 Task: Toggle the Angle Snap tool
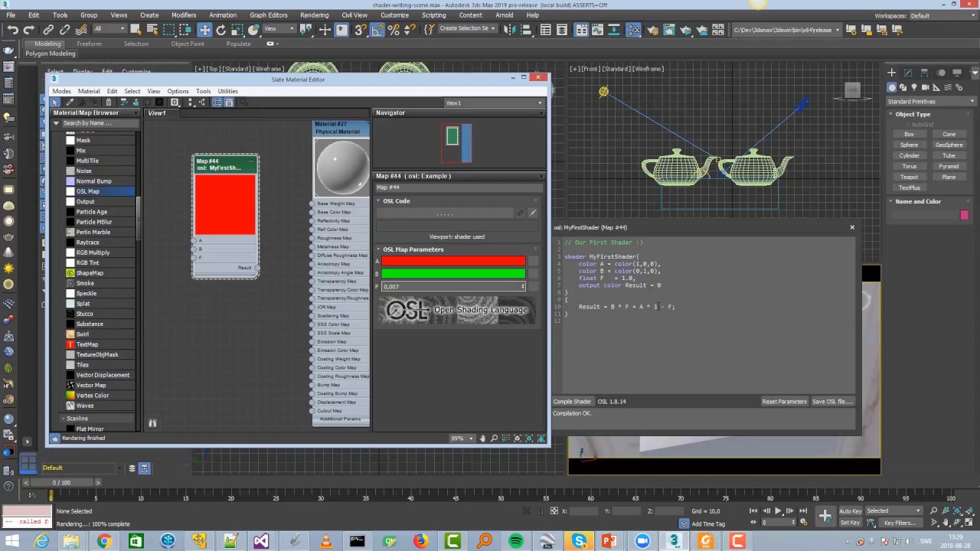377,30
